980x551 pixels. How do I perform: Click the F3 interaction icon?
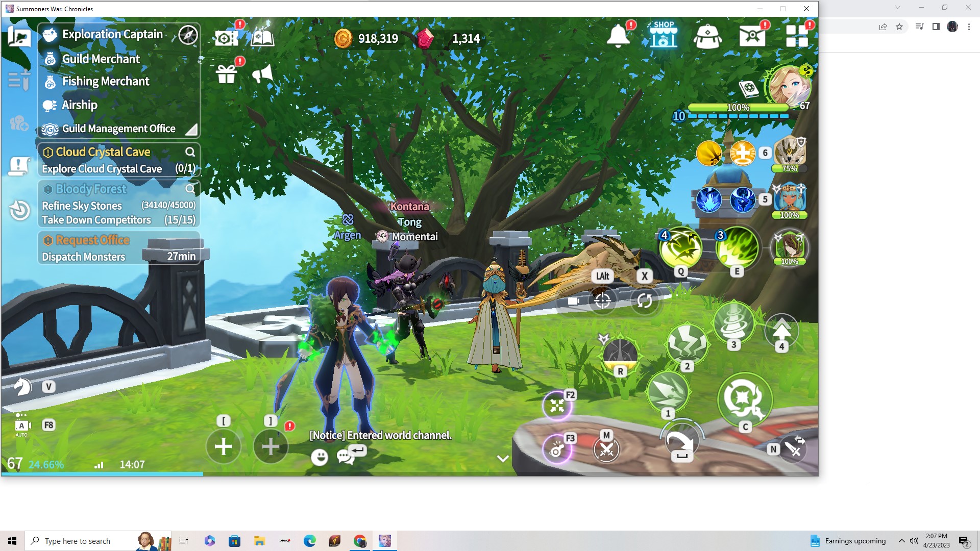(x=557, y=449)
